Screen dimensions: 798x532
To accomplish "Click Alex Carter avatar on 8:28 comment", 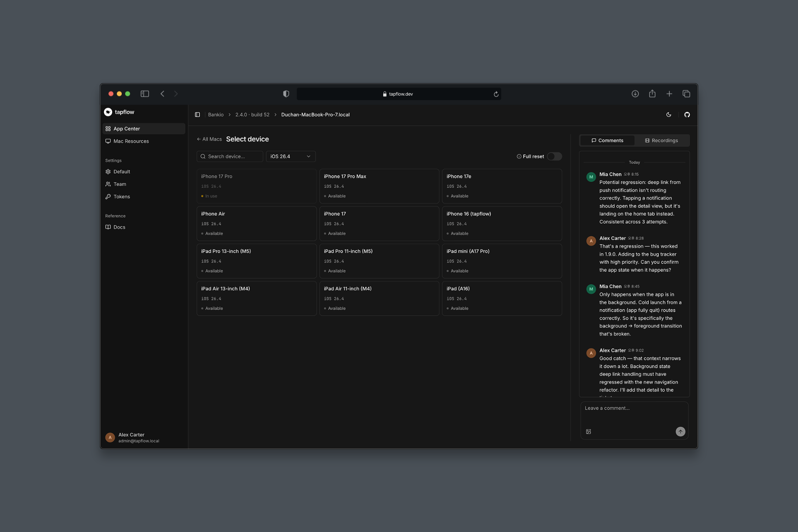I will pos(591,241).
